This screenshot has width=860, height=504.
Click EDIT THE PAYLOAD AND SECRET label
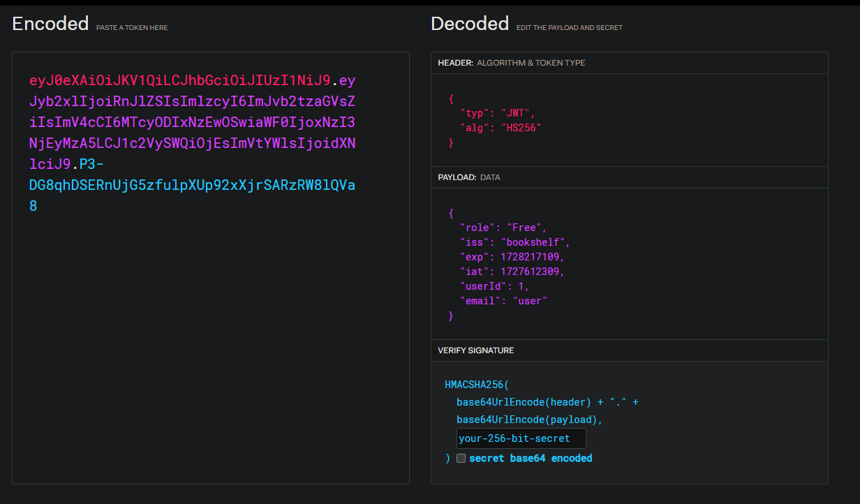pyautogui.click(x=570, y=28)
